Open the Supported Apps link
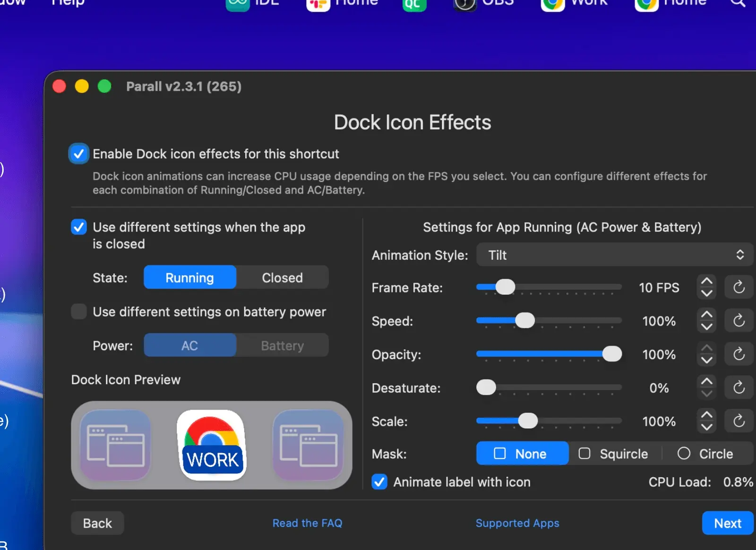 pyautogui.click(x=517, y=523)
